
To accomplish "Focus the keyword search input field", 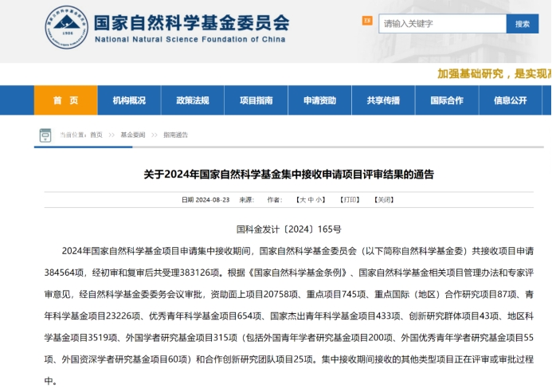I will pyautogui.click(x=442, y=24).
